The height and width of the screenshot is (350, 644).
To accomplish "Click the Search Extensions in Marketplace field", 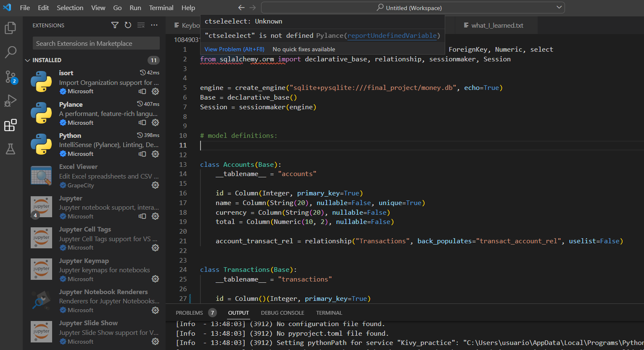I will point(96,43).
